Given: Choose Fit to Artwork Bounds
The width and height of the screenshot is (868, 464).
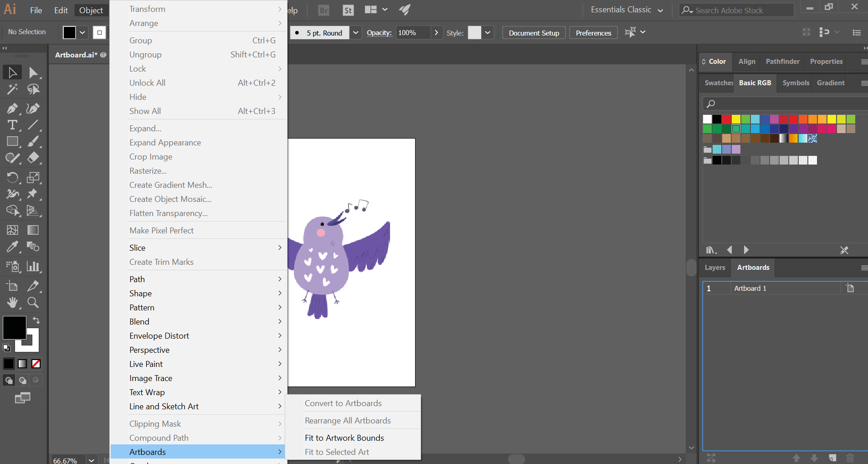Looking at the screenshot, I should click(344, 438).
